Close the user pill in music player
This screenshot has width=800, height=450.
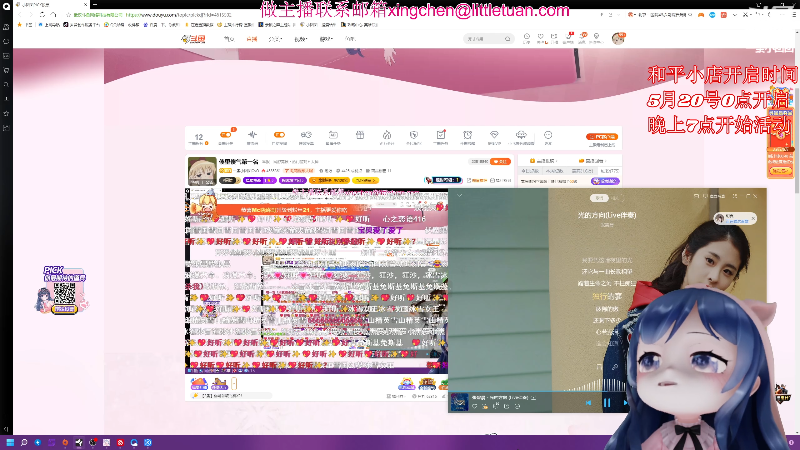tap(753, 218)
